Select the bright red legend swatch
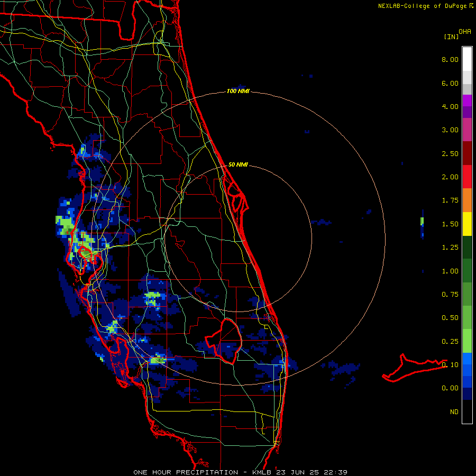The height and width of the screenshot is (476, 476). coord(467,177)
